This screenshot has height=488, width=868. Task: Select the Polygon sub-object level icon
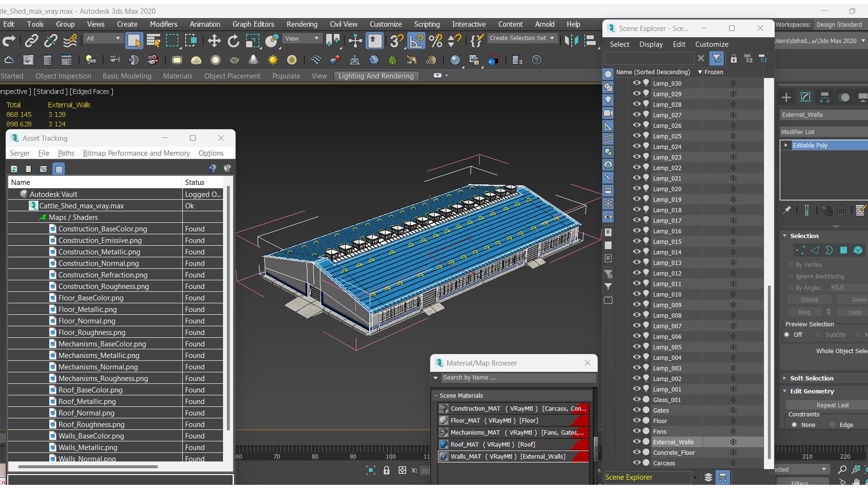tap(844, 250)
